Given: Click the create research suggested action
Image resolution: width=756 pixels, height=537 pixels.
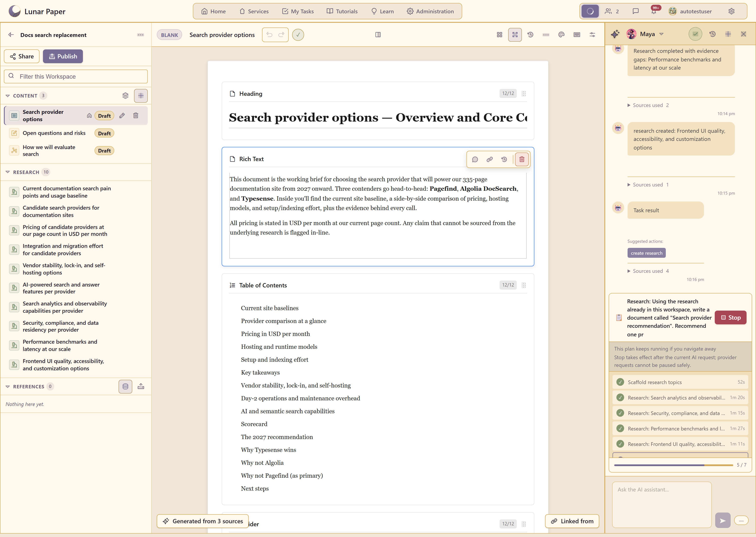Looking at the screenshot, I should [x=646, y=253].
